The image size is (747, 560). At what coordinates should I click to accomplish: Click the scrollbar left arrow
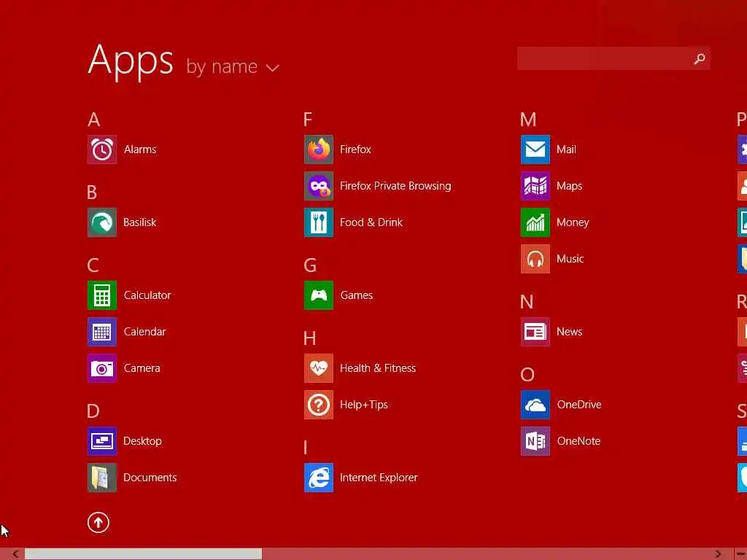click(x=15, y=554)
